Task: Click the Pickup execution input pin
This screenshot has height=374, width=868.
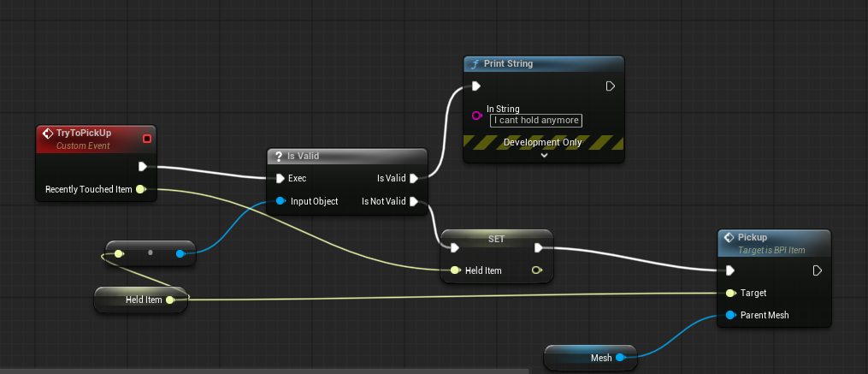Action: tap(730, 270)
